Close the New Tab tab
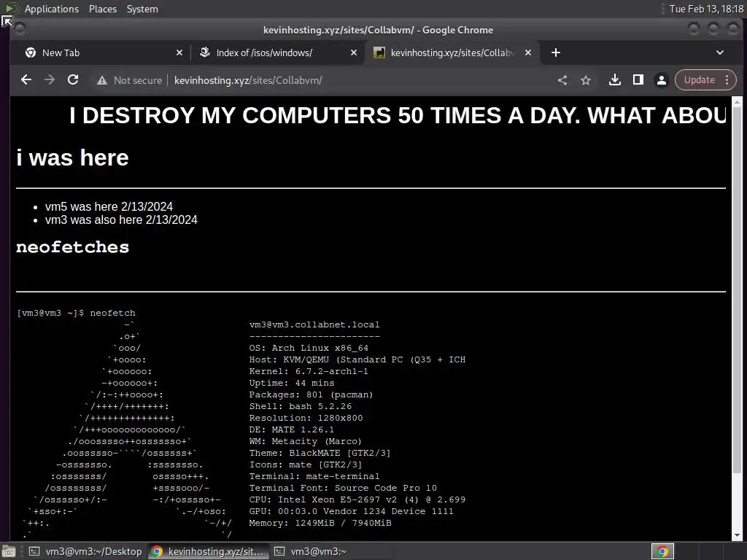The height and width of the screenshot is (560, 747). [179, 52]
